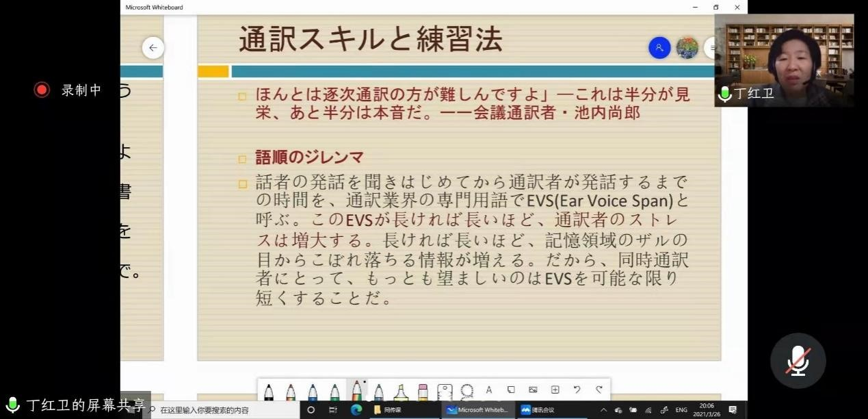Select the black pen tool

(x=269, y=392)
